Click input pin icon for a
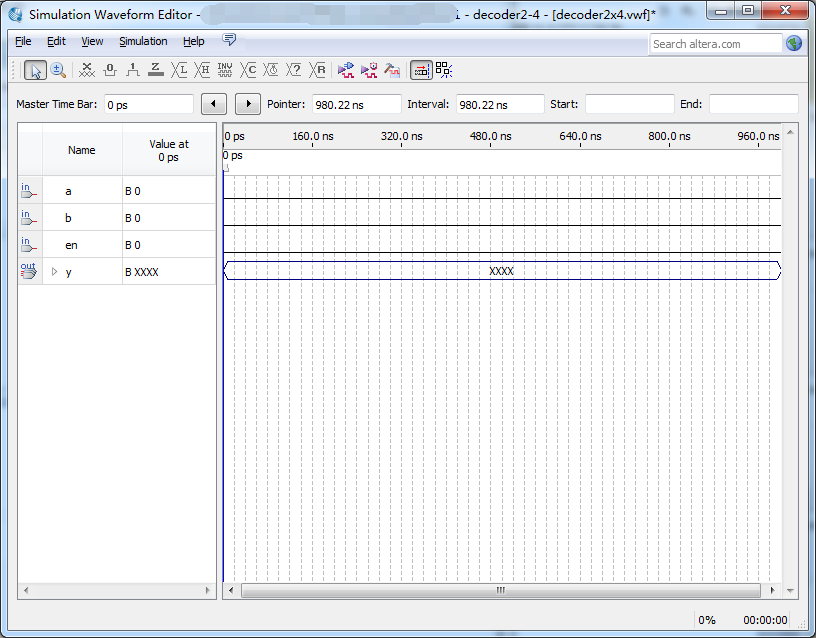Viewport: 816px width, 638px height. coord(29,190)
